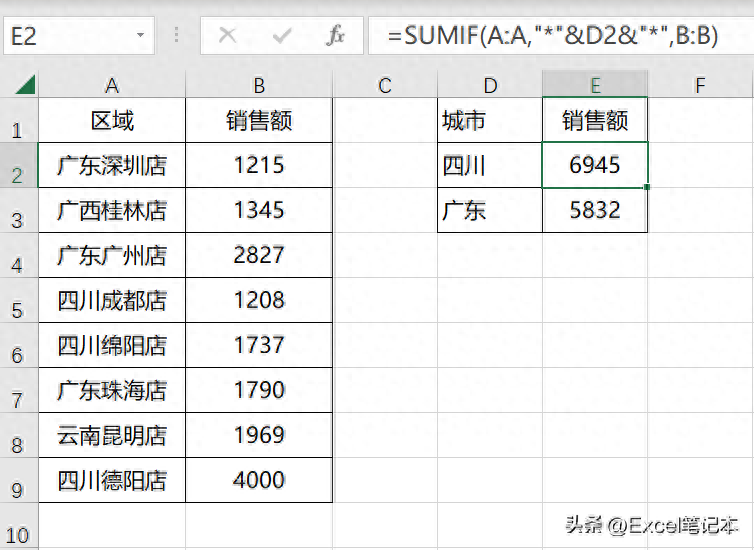
Task: Select cell 四川成都店
Action: [112, 300]
